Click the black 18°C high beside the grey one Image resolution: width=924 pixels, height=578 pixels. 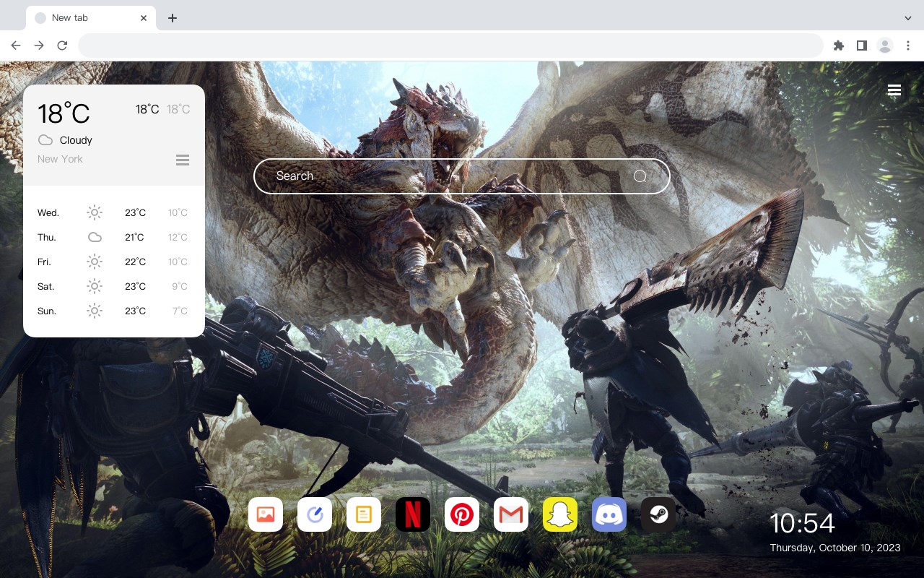point(147,109)
